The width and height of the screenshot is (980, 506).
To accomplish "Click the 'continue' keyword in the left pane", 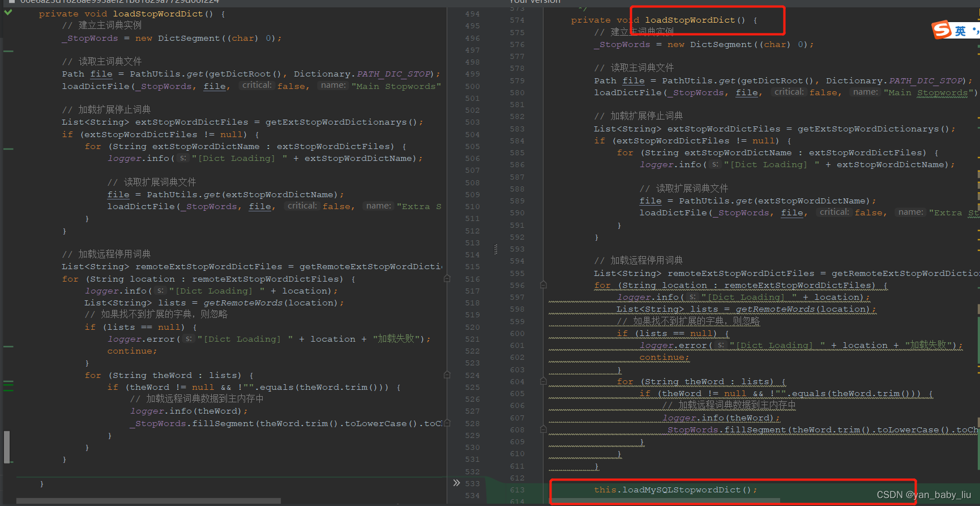I will click(x=130, y=351).
